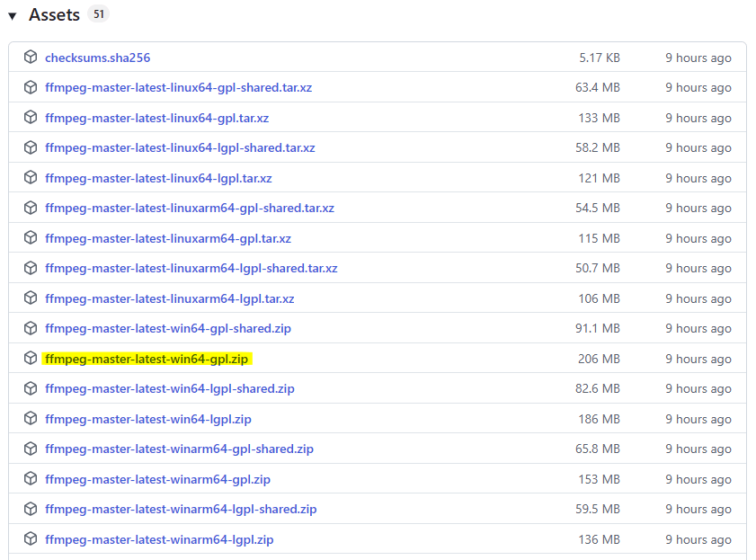Collapse the Assets section triangle
The width and height of the screenshot is (756, 560).
coord(13,16)
